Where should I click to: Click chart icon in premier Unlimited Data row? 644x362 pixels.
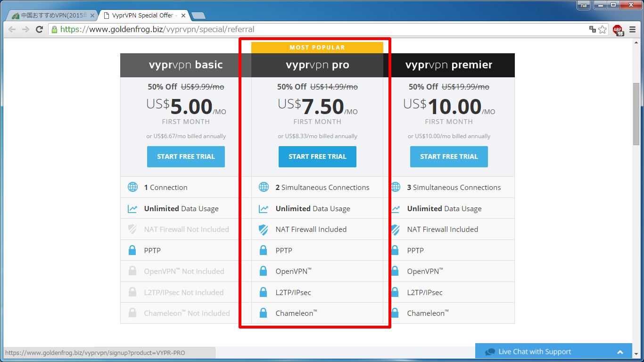point(396,208)
